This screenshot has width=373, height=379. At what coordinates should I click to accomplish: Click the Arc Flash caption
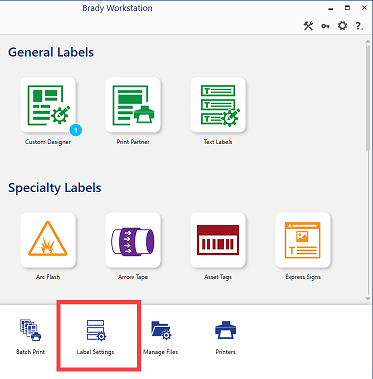tap(48, 277)
